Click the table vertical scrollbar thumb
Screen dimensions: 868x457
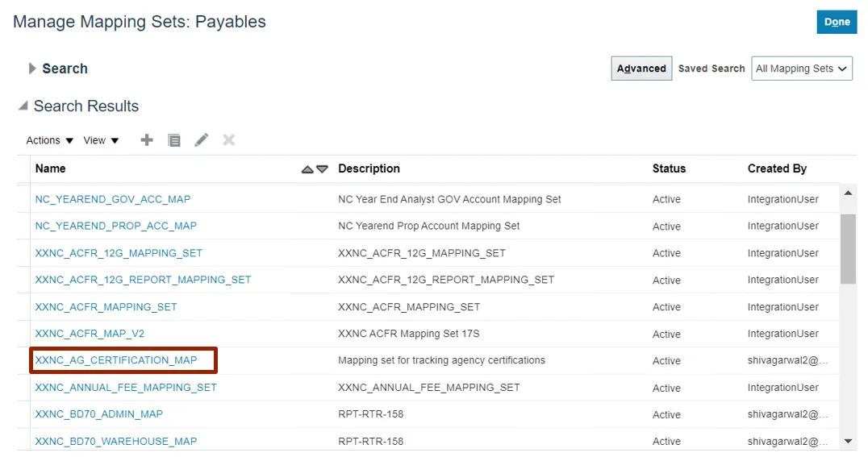pyautogui.click(x=848, y=248)
